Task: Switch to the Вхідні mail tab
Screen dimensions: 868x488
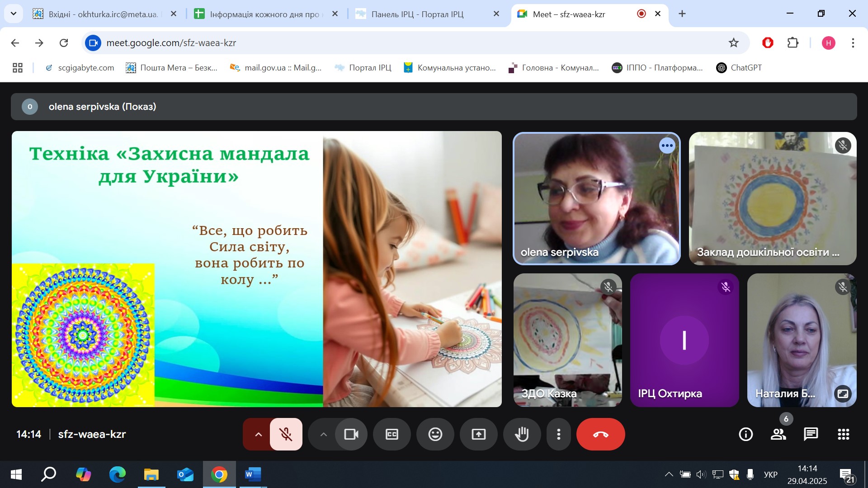Action: (103, 14)
